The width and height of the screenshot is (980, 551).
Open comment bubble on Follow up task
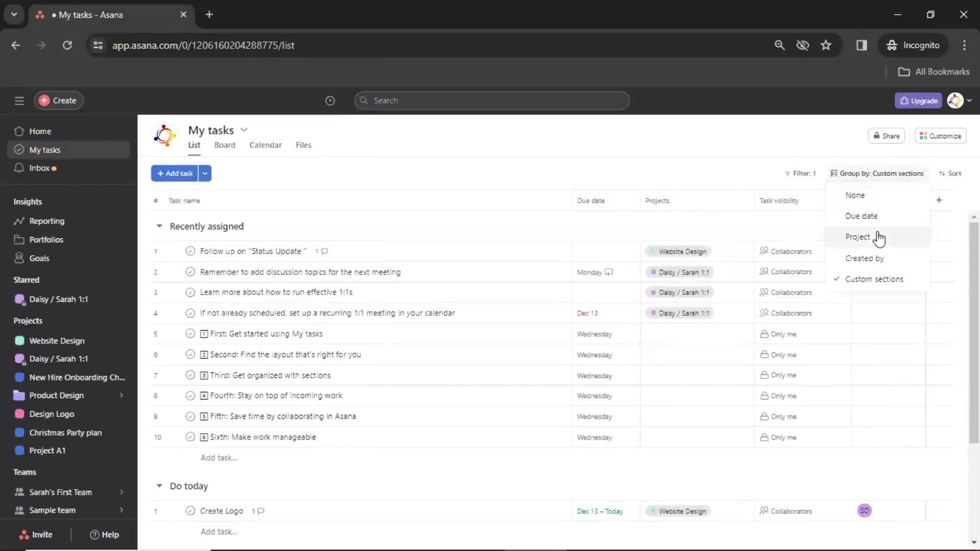[325, 251]
